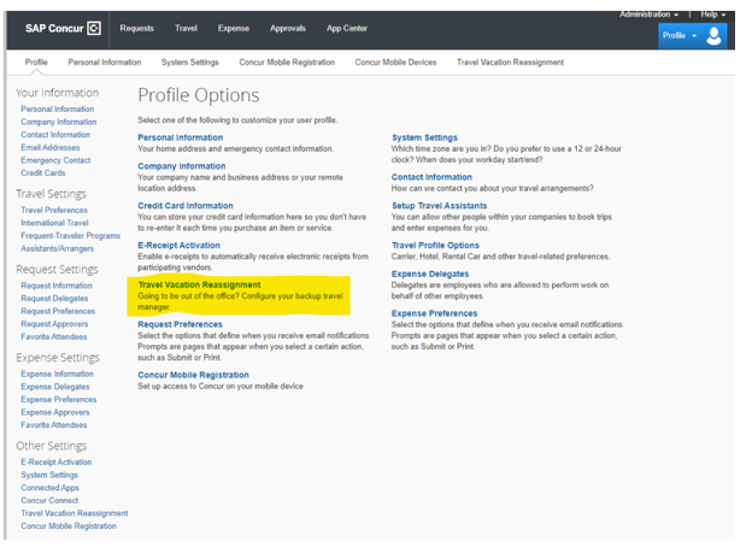Open the International Travel sidebar link
This screenshot has height=557, width=756.
pyautogui.click(x=55, y=223)
